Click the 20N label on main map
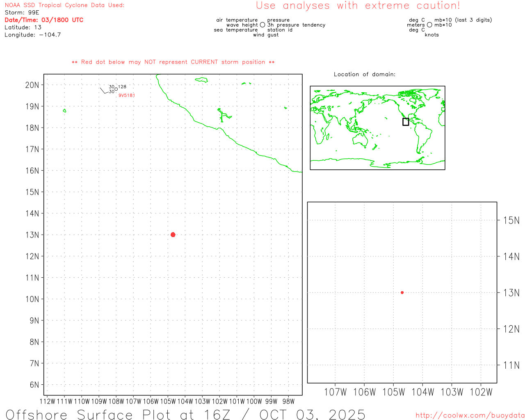The height and width of the screenshot is (420, 525). pos(32,85)
